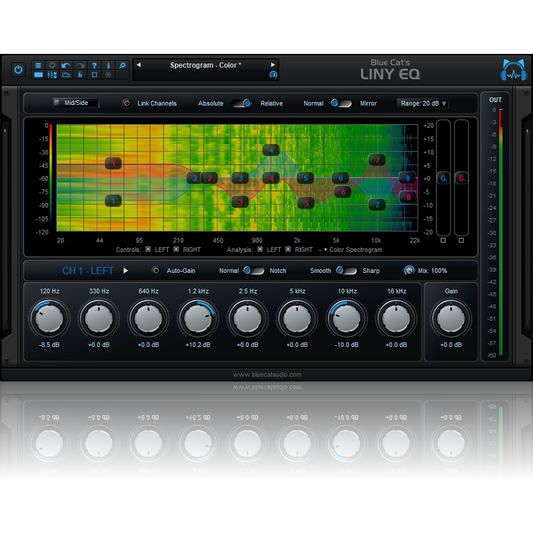Toggle Analysis RIGHT checkbox
533x533 pixels.
288,250
